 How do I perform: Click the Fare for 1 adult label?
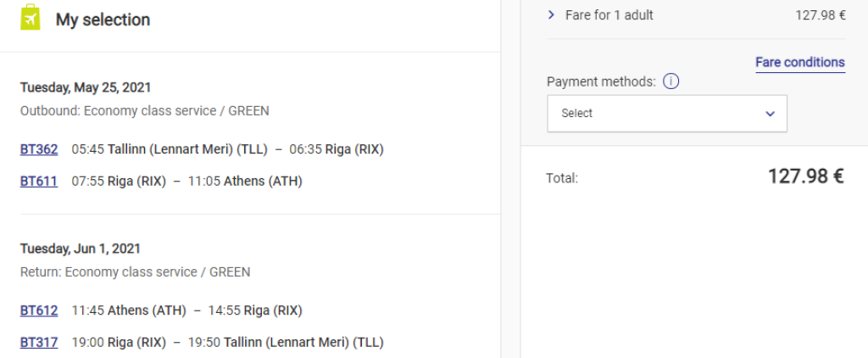[609, 14]
